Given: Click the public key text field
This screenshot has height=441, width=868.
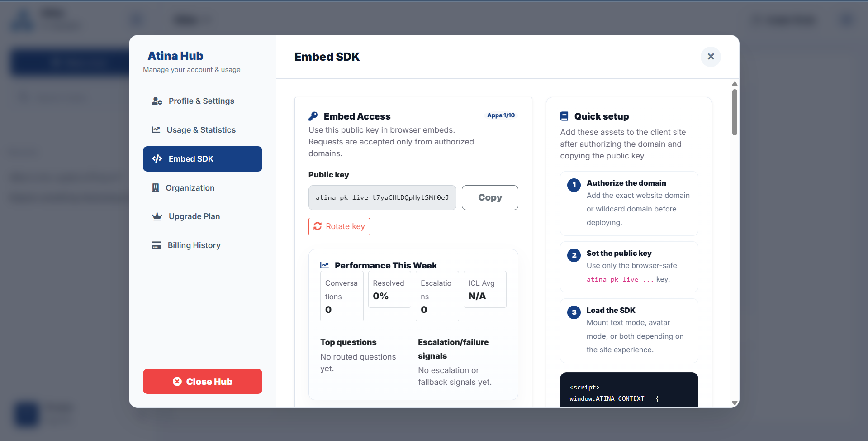Looking at the screenshot, I should (x=382, y=197).
